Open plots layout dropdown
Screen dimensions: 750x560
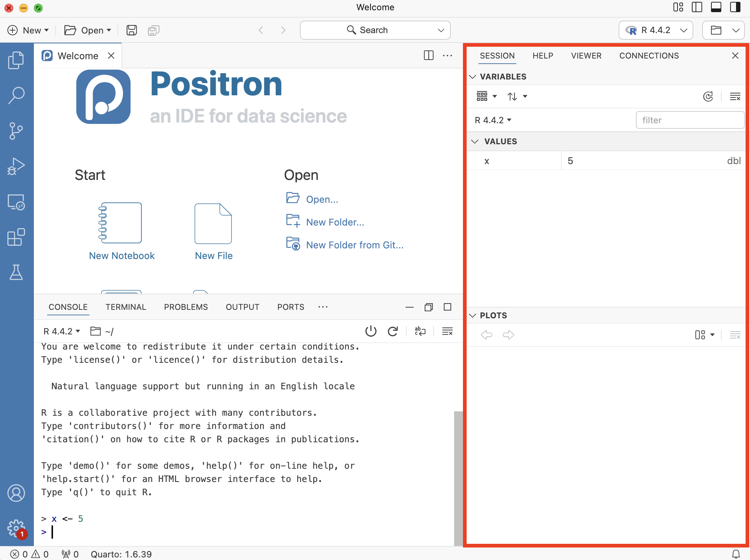[705, 335]
